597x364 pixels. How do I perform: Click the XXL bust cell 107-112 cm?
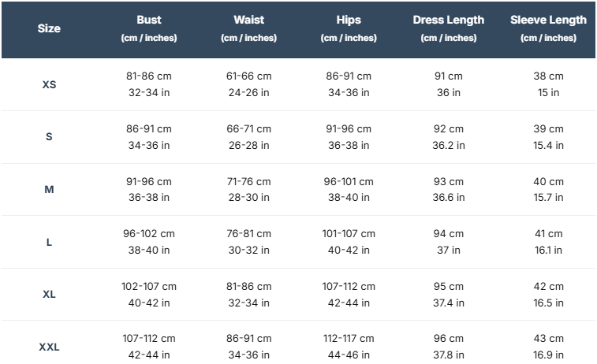(149, 339)
